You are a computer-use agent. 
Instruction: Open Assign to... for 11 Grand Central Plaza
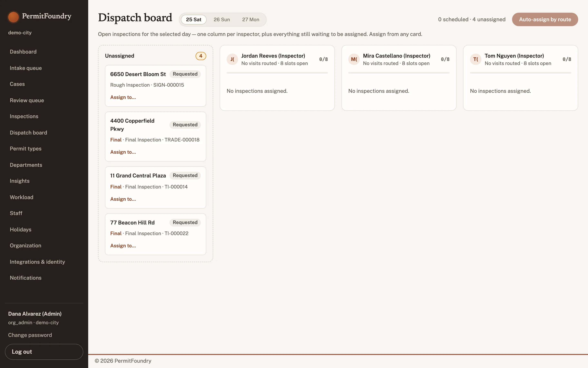pos(123,199)
